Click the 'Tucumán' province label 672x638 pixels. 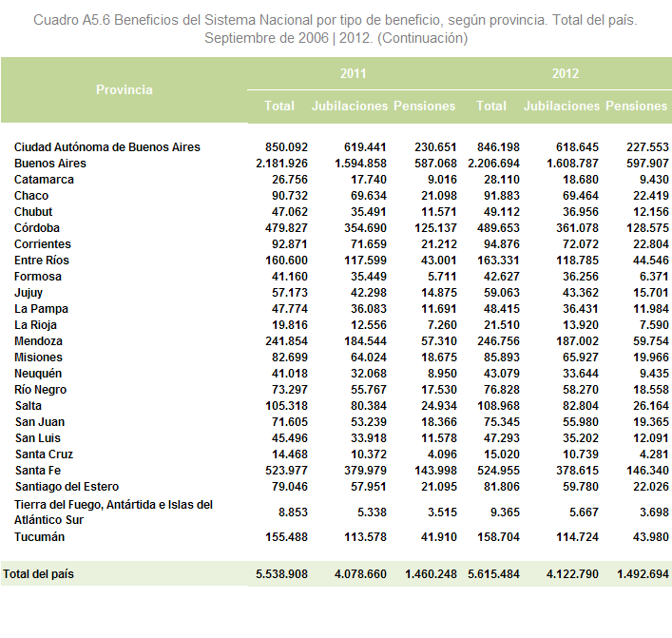coord(39,537)
